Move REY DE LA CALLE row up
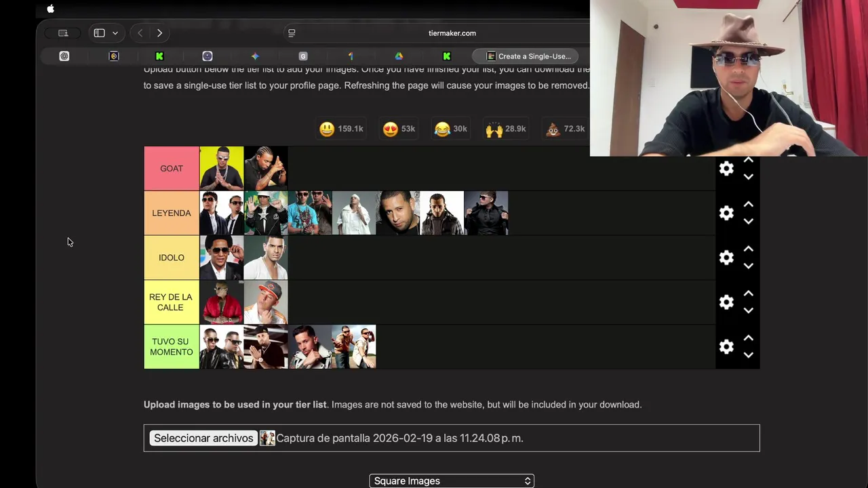The height and width of the screenshot is (488, 868). click(x=748, y=293)
